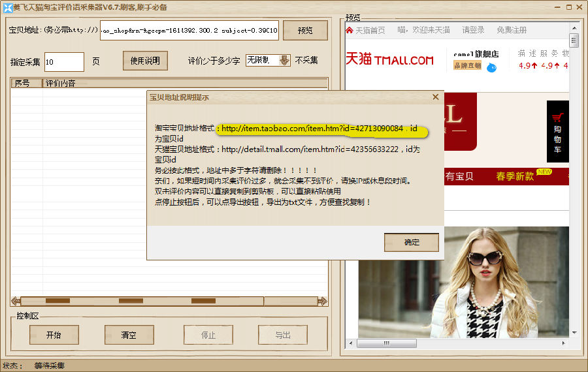Click the left arrow of the list scrollbar

tap(15, 301)
